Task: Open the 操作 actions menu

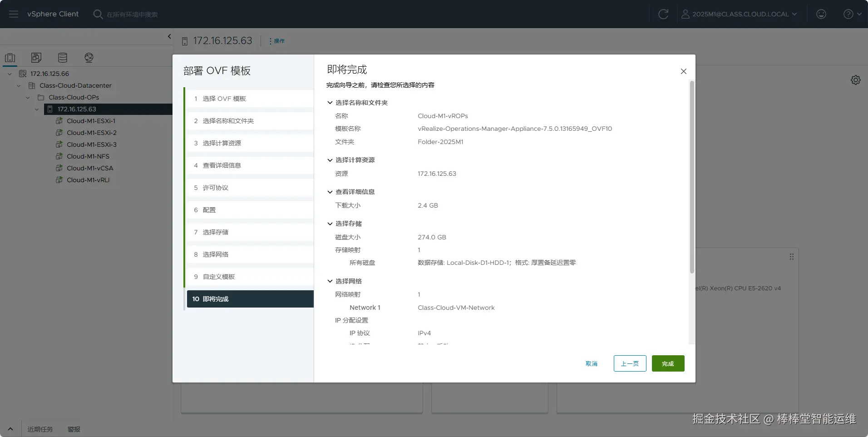Action: [277, 41]
